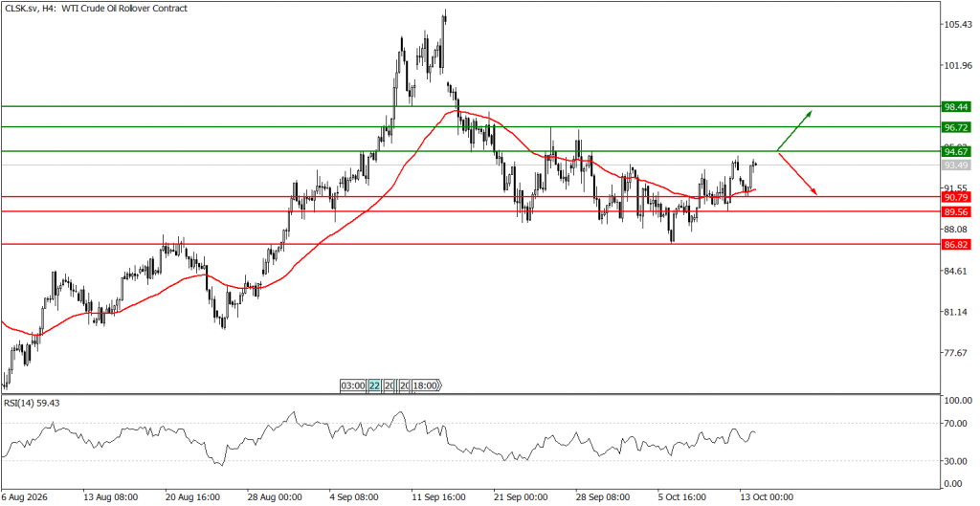Click the 105.43 price axis value

click(x=958, y=24)
